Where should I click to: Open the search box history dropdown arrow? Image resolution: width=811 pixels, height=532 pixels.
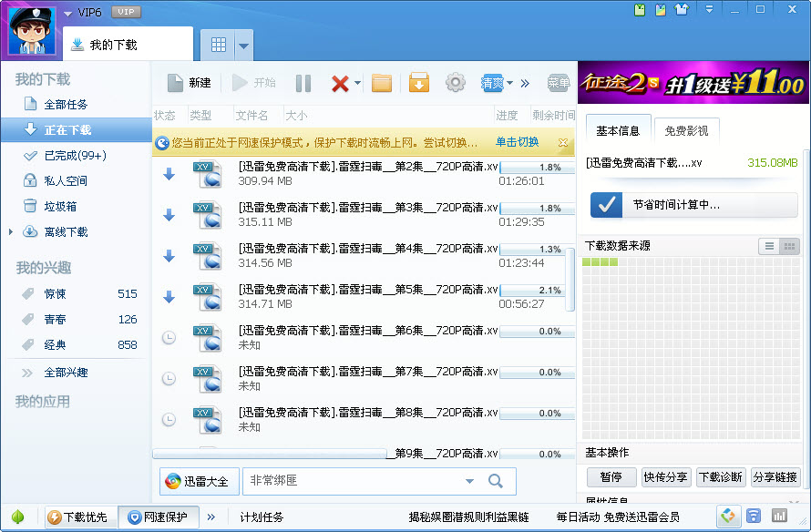tap(469, 481)
